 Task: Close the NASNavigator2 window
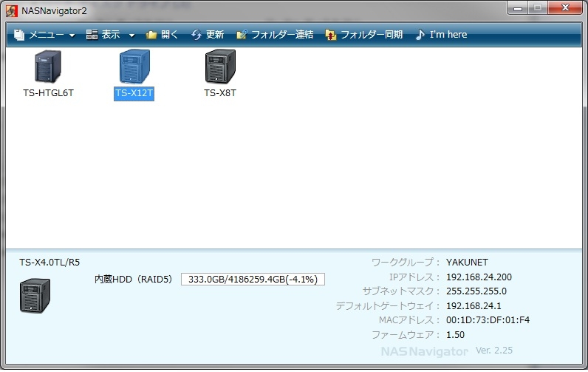tap(565, 8)
